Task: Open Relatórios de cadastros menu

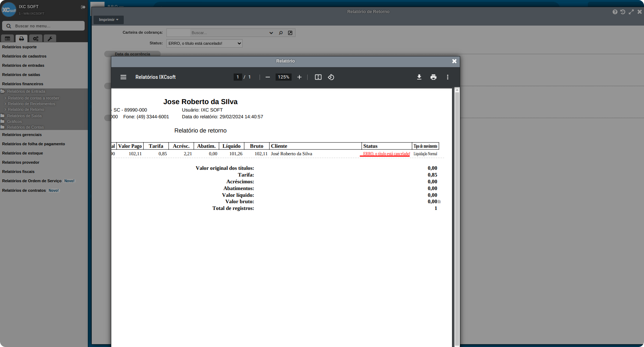Action: (24, 56)
